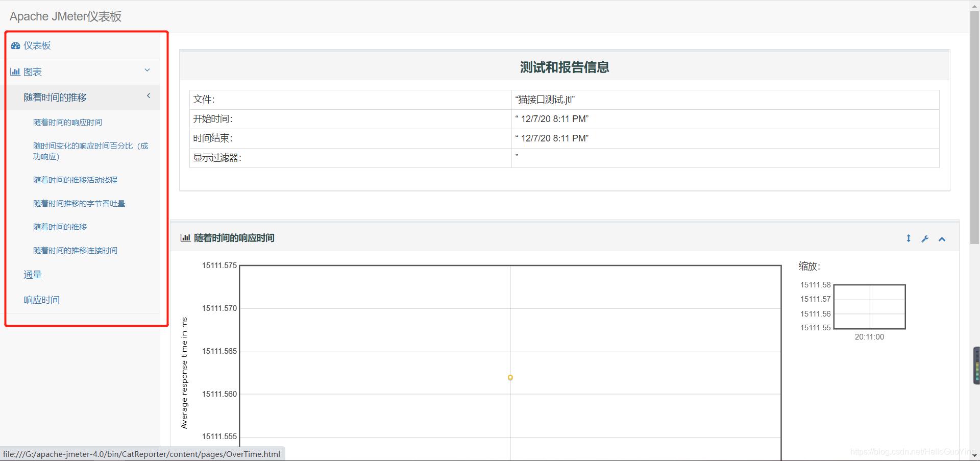Click the 15111.570 y-axis label

219,308
